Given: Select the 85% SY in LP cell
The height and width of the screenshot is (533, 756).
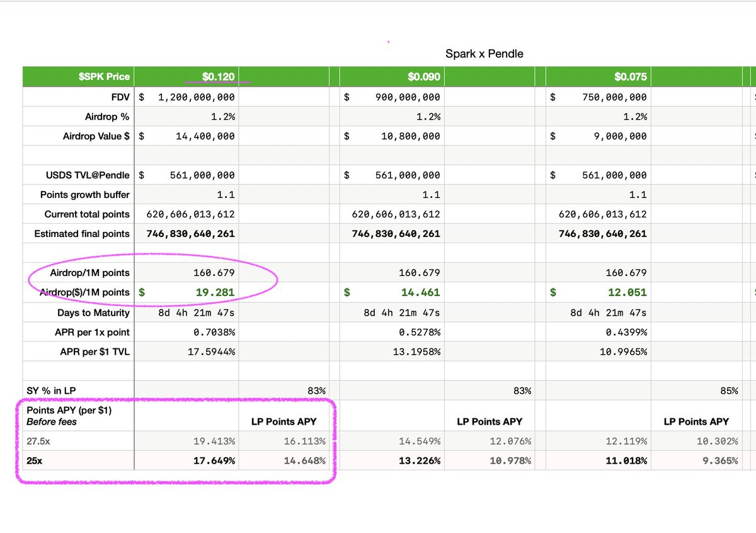Looking at the screenshot, I should pos(698,391).
